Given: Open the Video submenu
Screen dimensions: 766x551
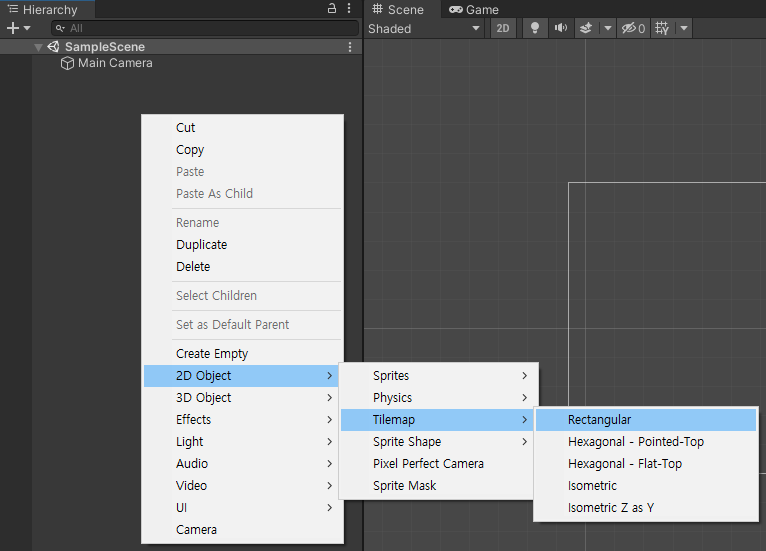Looking at the screenshot, I should pyautogui.click(x=242, y=486).
